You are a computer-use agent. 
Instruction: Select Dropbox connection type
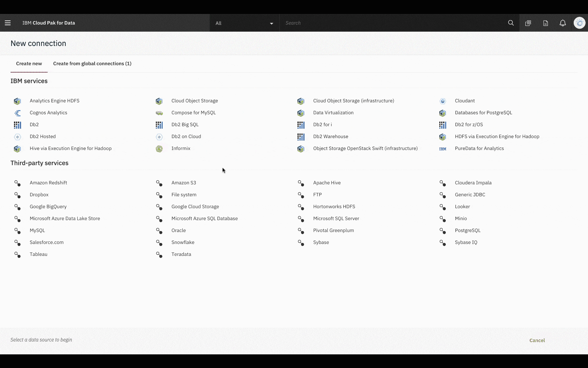(39, 195)
